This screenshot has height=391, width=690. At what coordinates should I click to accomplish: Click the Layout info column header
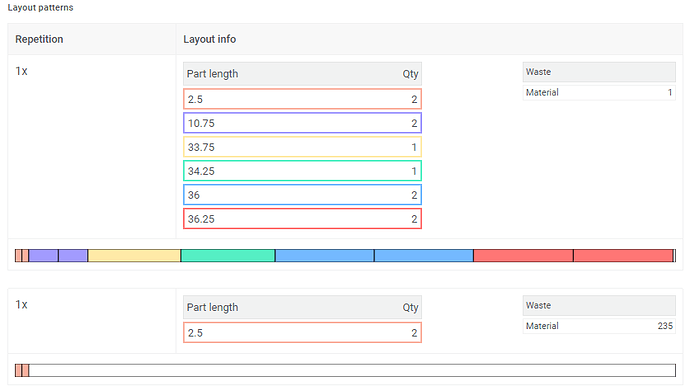209,39
